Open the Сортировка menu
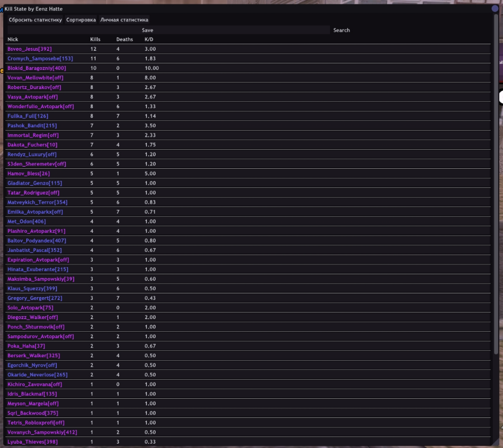The height and width of the screenshot is (448, 503). tap(81, 20)
